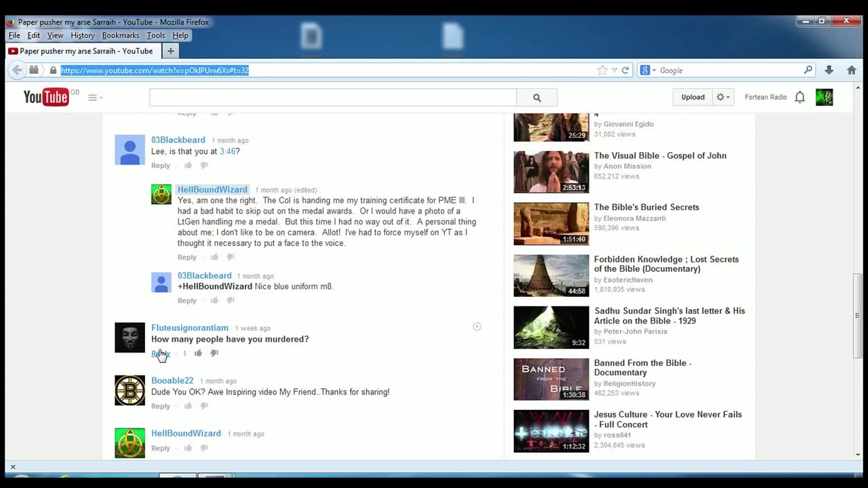Like the bottom HellBoundWizard comment
868x488 pixels.
tap(188, 448)
